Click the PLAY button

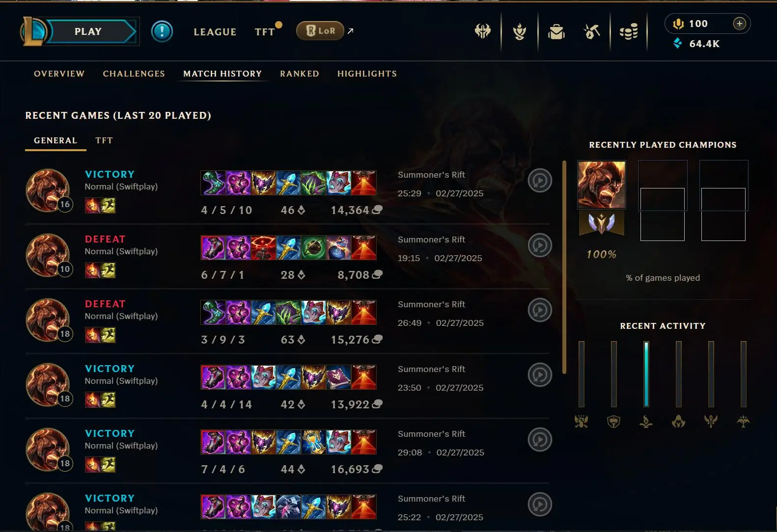(88, 31)
